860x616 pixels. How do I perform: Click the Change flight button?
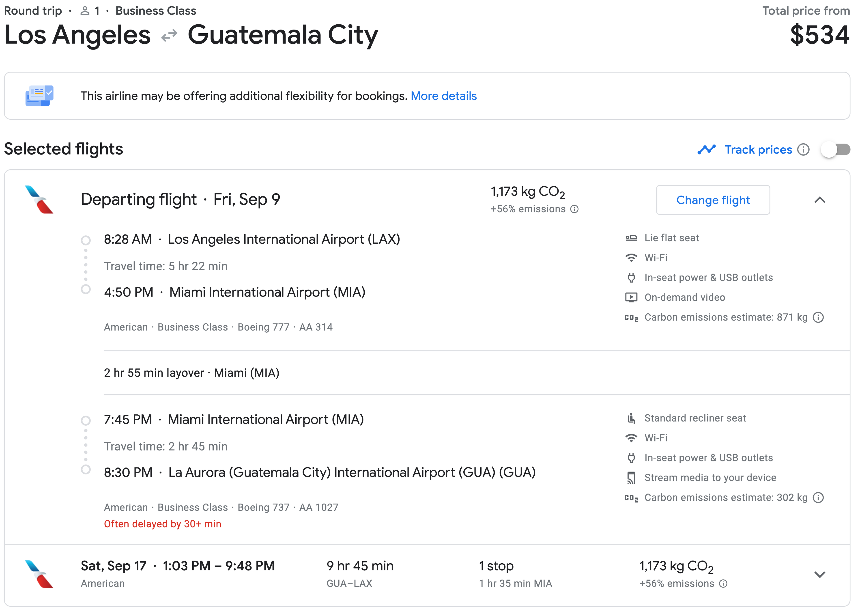(x=713, y=200)
